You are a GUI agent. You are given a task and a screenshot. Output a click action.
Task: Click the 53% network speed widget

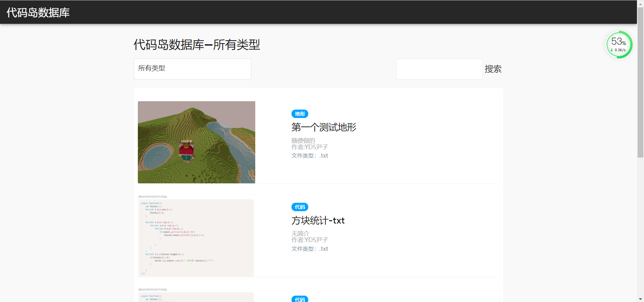[619, 45]
